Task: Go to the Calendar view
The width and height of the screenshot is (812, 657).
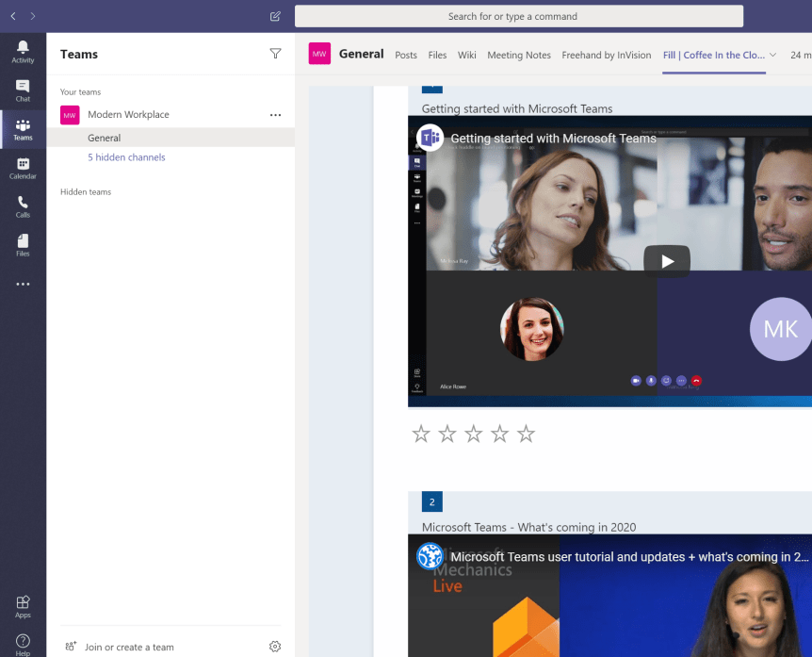Action: click(23, 168)
